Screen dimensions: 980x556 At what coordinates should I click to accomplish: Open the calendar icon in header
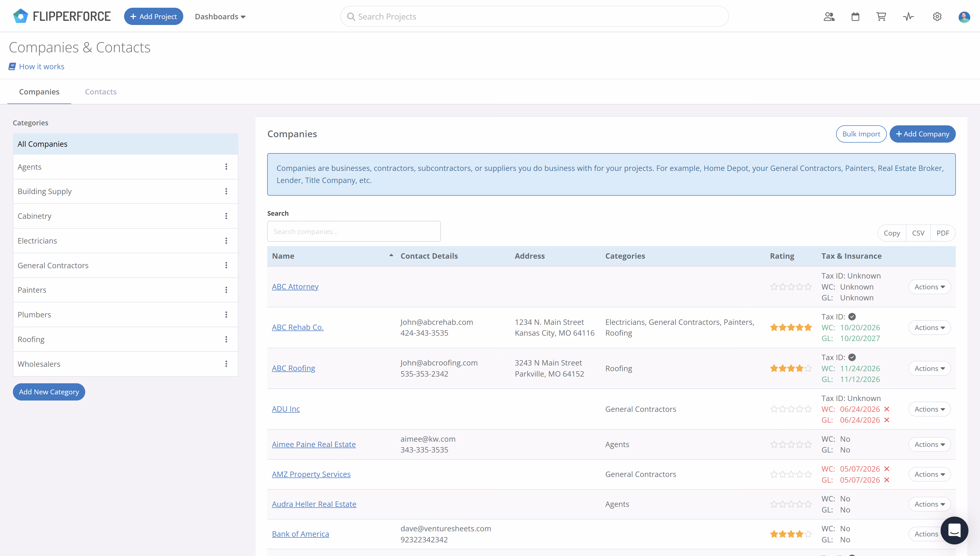coord(855,16)
